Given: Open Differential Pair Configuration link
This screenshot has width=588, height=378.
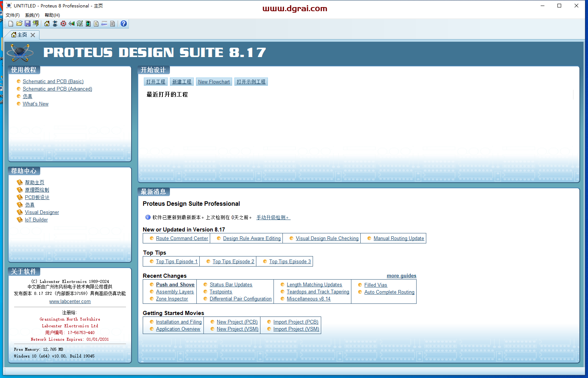Looking at the screenshot, I should 241,299.
